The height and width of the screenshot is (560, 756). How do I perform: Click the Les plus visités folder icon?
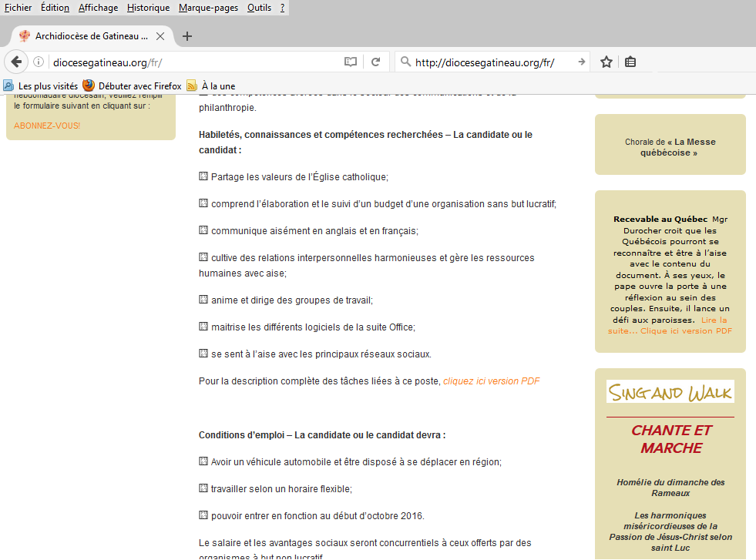(8, 86)
